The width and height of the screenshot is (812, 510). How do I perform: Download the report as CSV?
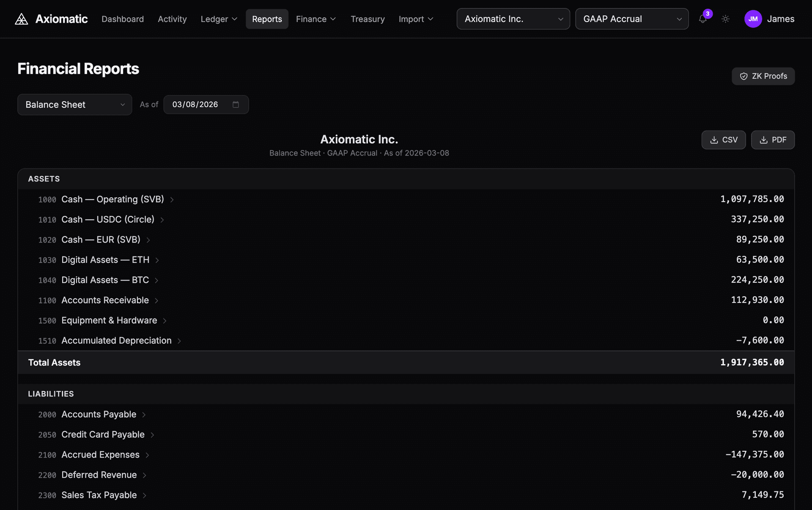723,140
